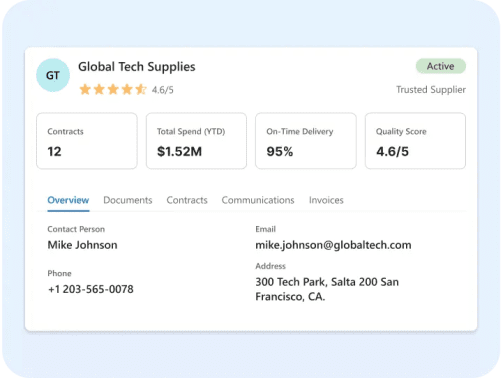This screenshot has width=503, height=378.
Task: Select the Contracts 12 stat card
Action: point(87,141)
